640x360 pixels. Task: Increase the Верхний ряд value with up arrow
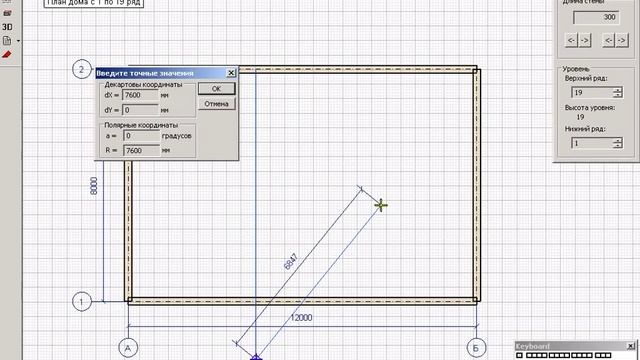pos(618,90)
